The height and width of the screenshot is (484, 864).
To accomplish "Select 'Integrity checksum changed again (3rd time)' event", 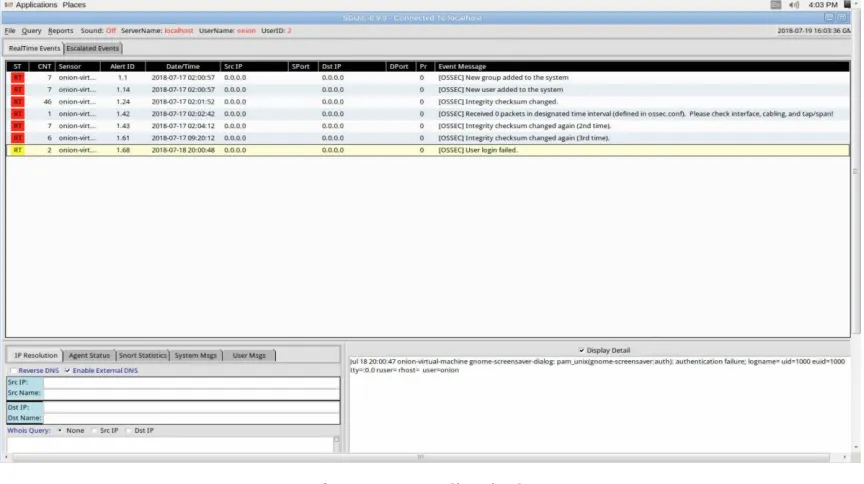I will pos(523,138).
